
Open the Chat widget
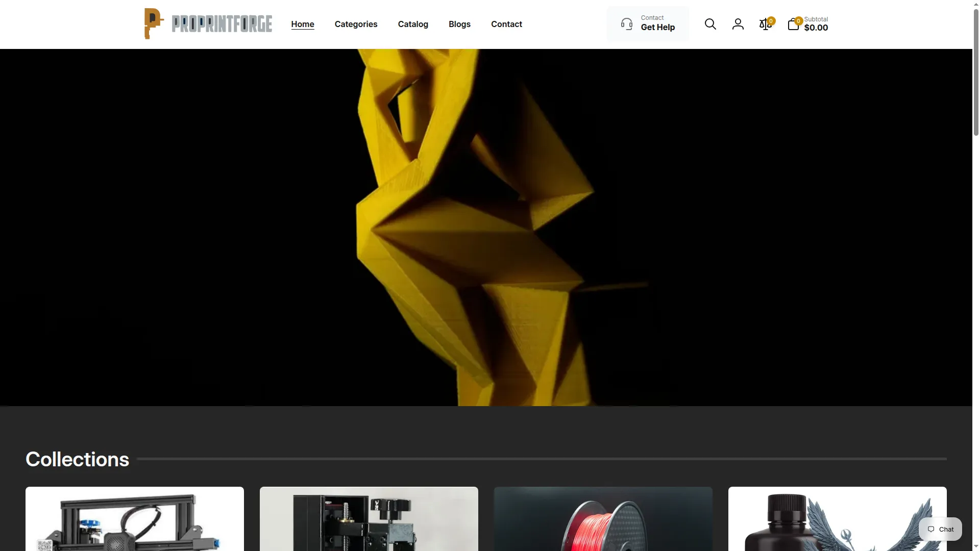pyautogui.click(x=940, y=529)
